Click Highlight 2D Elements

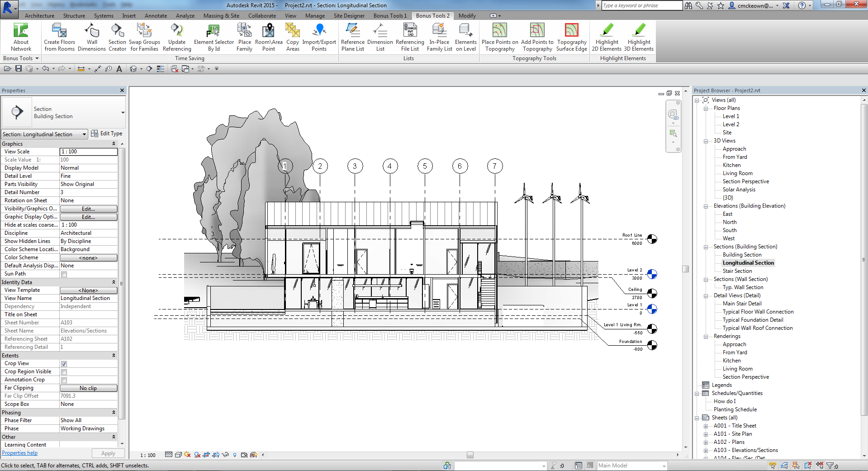click(x=606, y=36)
